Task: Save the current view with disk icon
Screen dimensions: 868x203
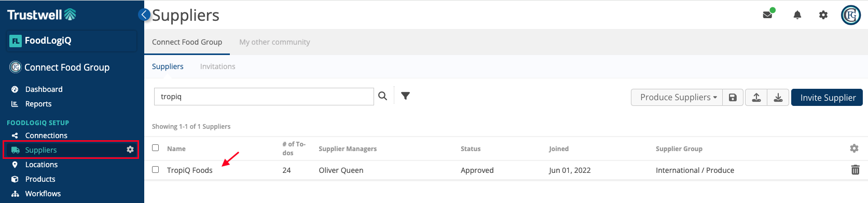Action: [733, 98]
